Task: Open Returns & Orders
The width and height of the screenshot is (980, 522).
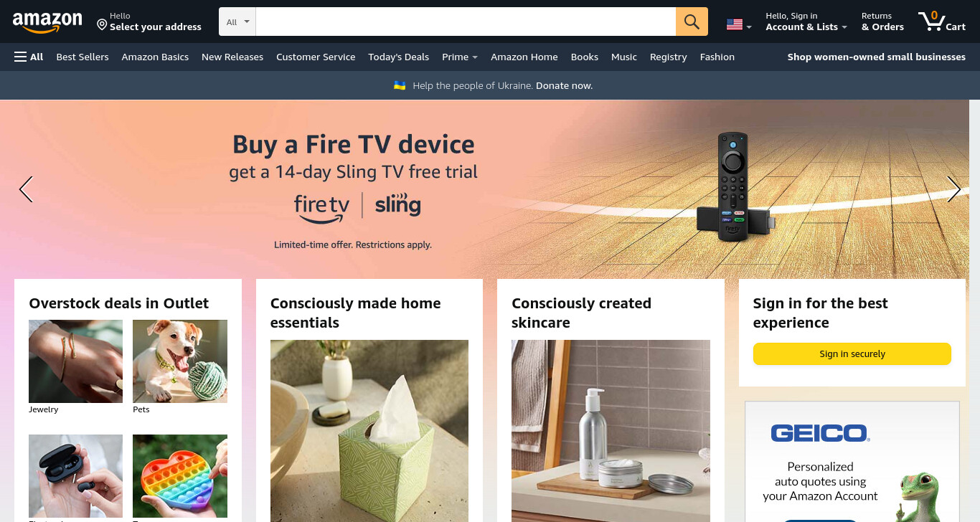Action: pos(882,22)
